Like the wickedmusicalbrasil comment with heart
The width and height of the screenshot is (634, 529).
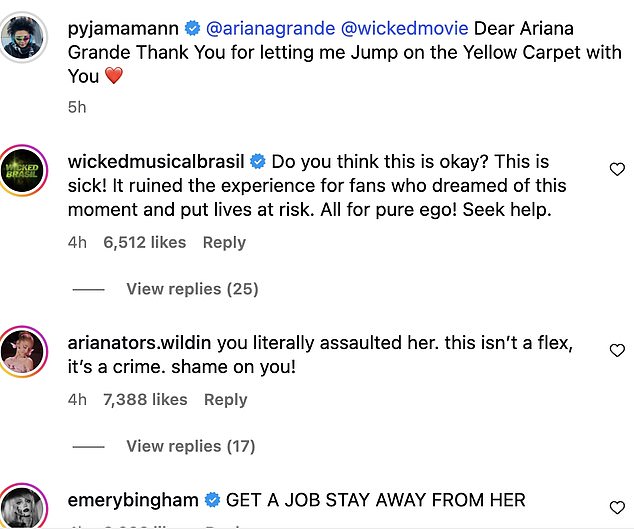(x=617, y=170)
